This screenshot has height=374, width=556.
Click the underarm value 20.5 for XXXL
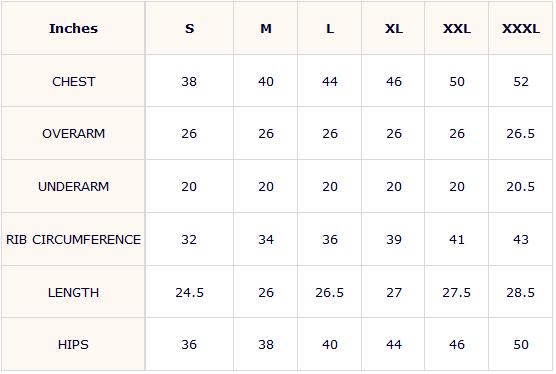tap(521, 186)
